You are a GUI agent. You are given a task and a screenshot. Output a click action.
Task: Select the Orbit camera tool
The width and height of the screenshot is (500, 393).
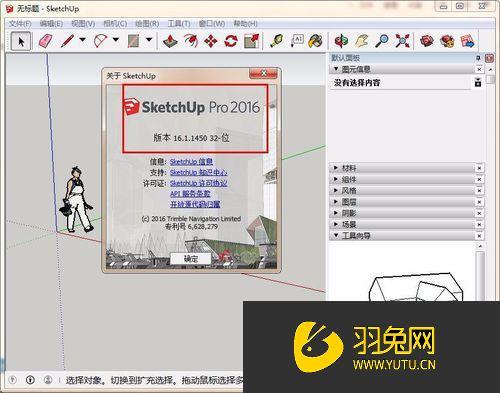(x=341, y=41)
